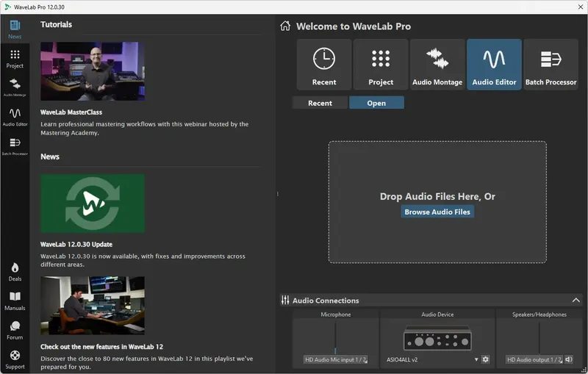Image resolution: width=588 pixels, height=374 pixels.
Task: Select the large Project tile
Action: [381, 65]
